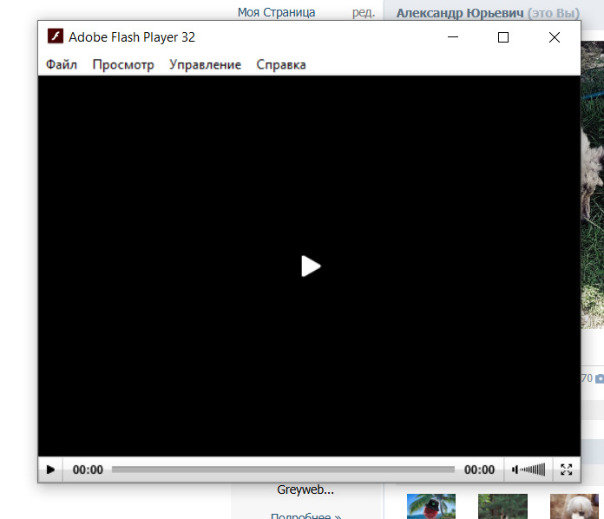The width and height of the screenshot is (604, 519).
Task: Click the elapsed time 00:00 on the left
Action: (x=88, y=470)
